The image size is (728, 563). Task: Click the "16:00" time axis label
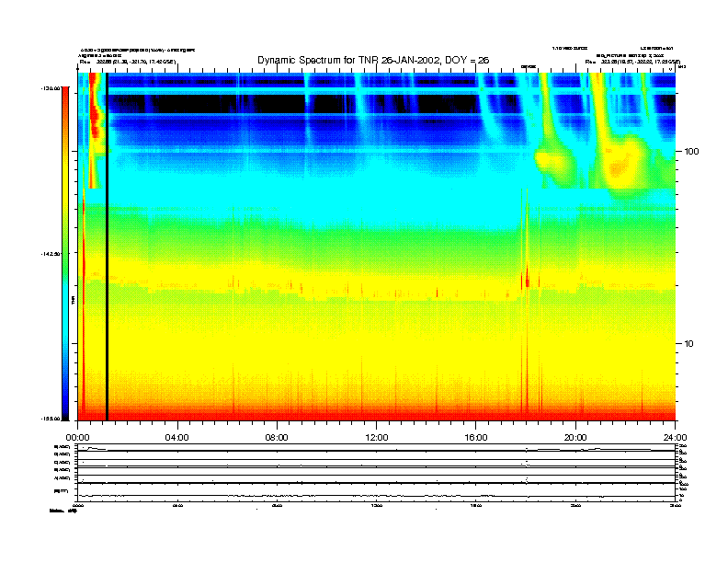476,438
